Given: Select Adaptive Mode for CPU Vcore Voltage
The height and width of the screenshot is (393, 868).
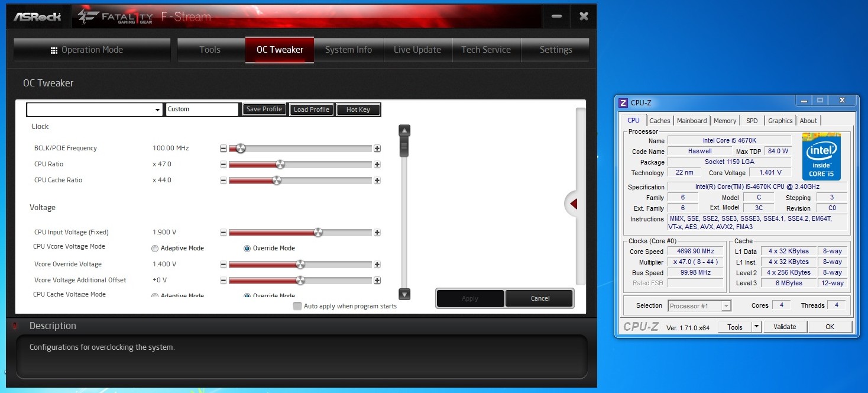Looking at the screenshot, I should pyautogui.click(x=155, y=249).
